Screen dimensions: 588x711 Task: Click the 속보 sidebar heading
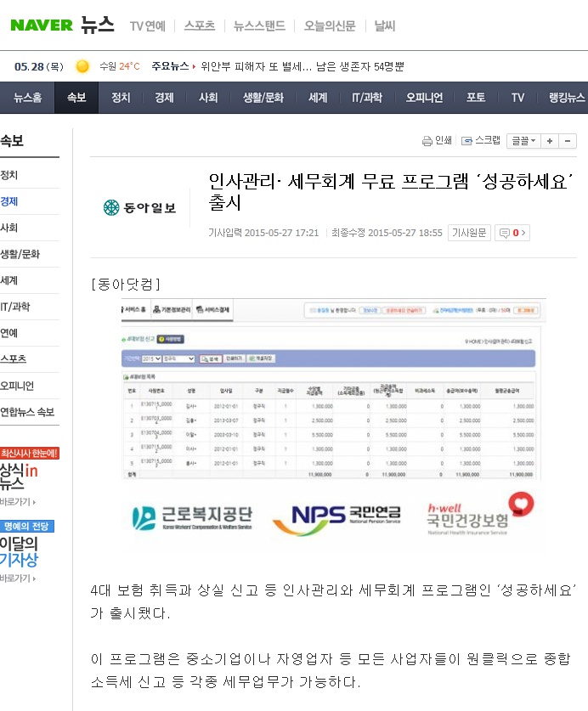click(12, 141)
